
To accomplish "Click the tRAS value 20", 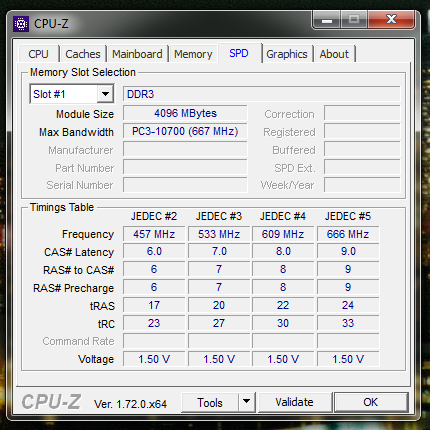I will (219, 305).
